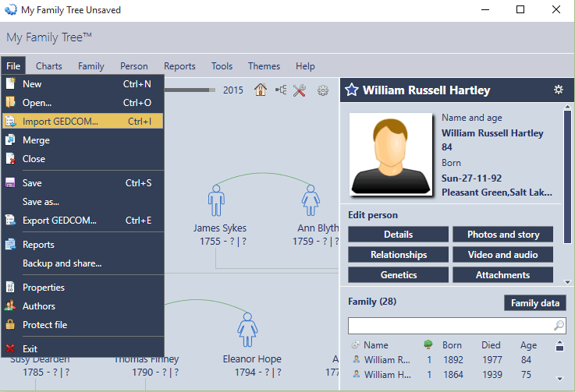Click the 2015 year label
This screenshot has width=575, height=392.
232,90
